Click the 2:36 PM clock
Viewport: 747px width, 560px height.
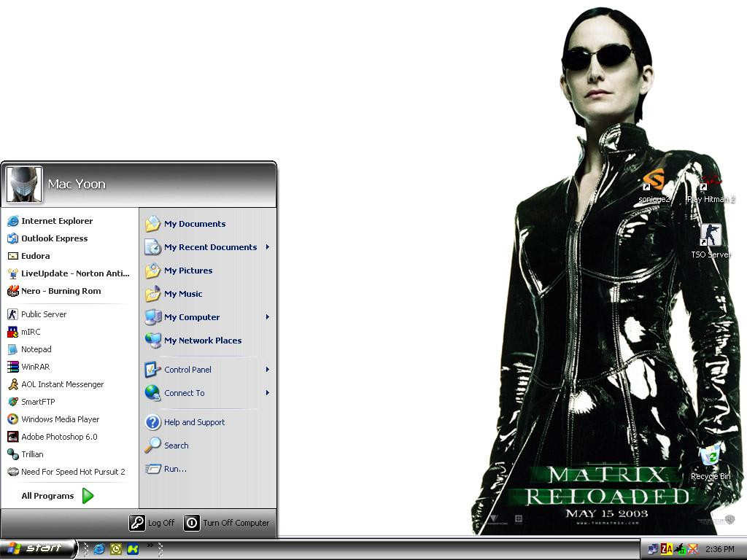point(720,549)
